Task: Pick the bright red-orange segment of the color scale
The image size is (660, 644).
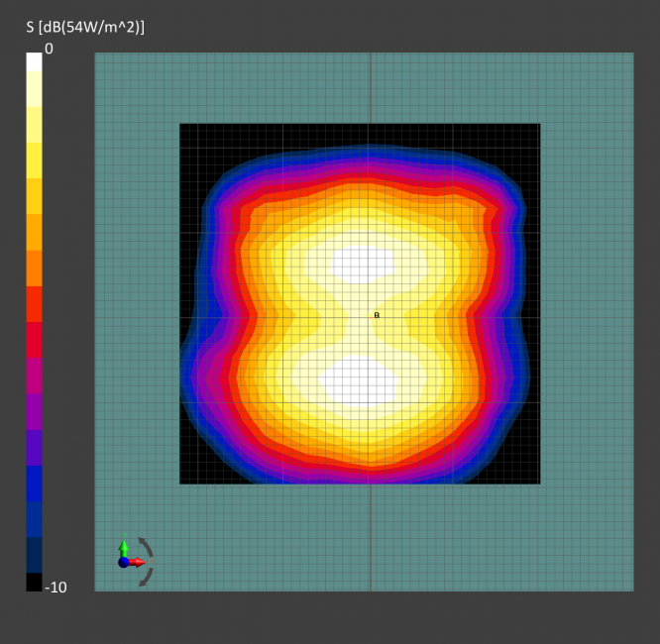Action: [34, 304]
